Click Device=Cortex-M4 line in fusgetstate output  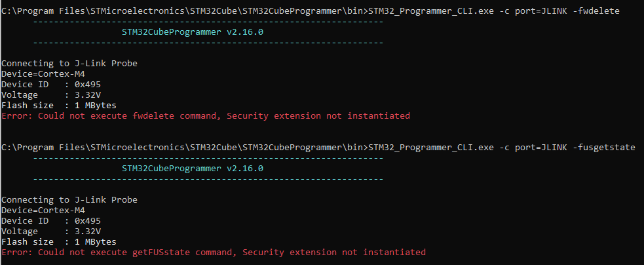pos(43,211)
